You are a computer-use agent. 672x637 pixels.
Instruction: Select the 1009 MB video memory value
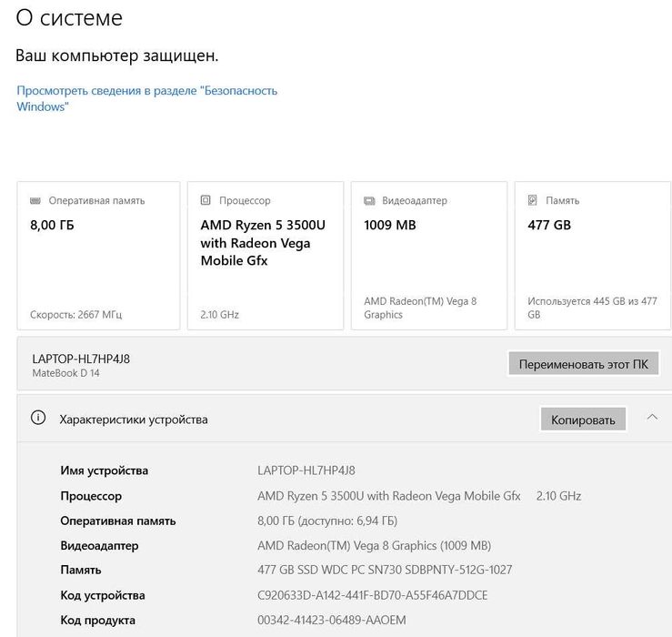pos(390,225)
